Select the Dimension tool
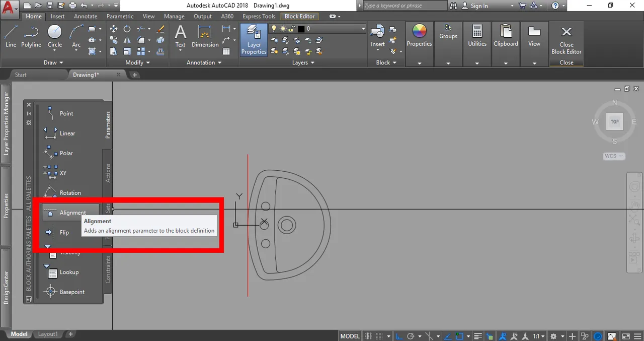Screen dimensions: 644x341 pyautogui.click(x=205, y=37)
